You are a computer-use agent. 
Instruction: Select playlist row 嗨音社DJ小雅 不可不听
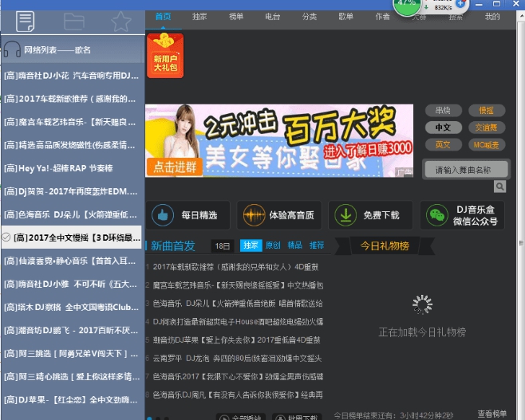(x=73, y=284)
